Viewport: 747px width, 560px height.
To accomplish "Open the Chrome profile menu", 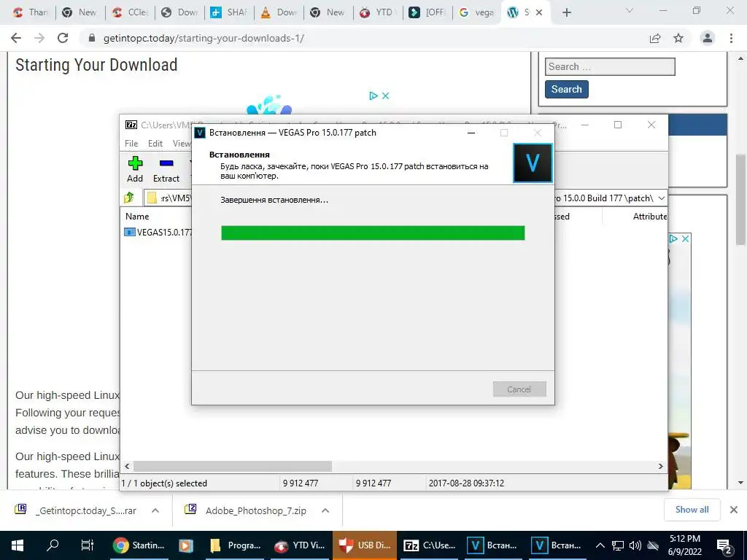I will click(x=708, y=38).
